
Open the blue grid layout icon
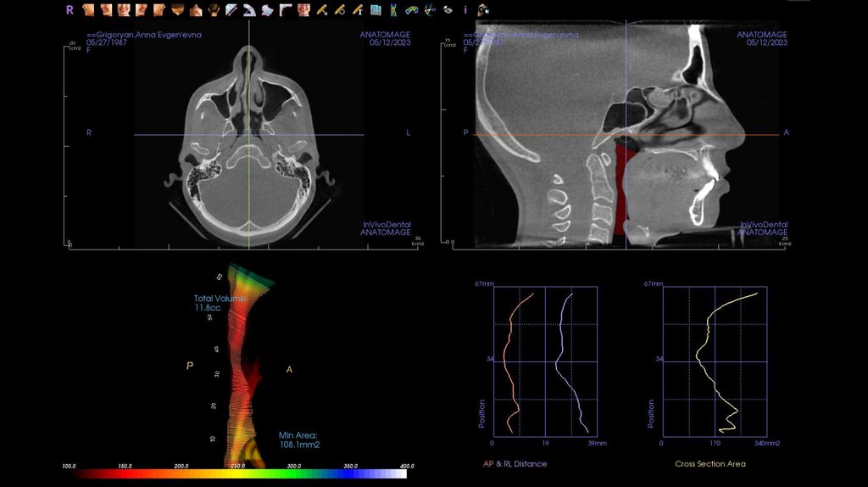[377, 10]
